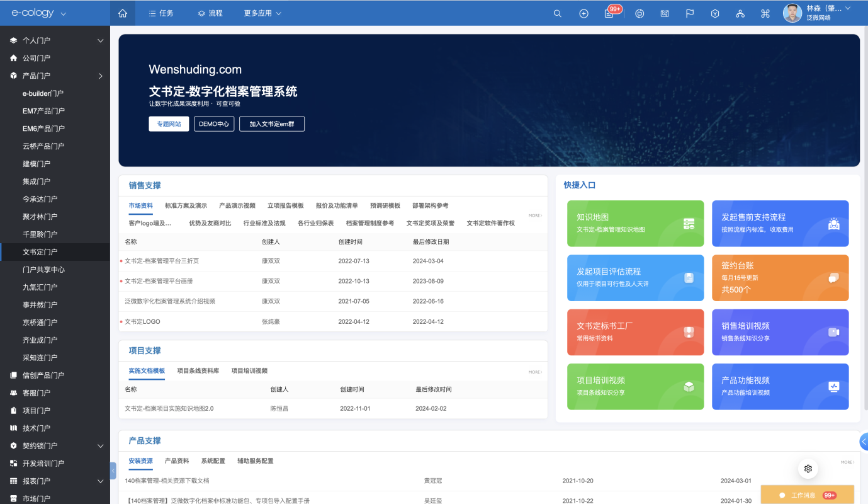Select the 项目培训视频 tab under 项目支撑
Viewport: 868px width, 504px height.
click(249, 370)
